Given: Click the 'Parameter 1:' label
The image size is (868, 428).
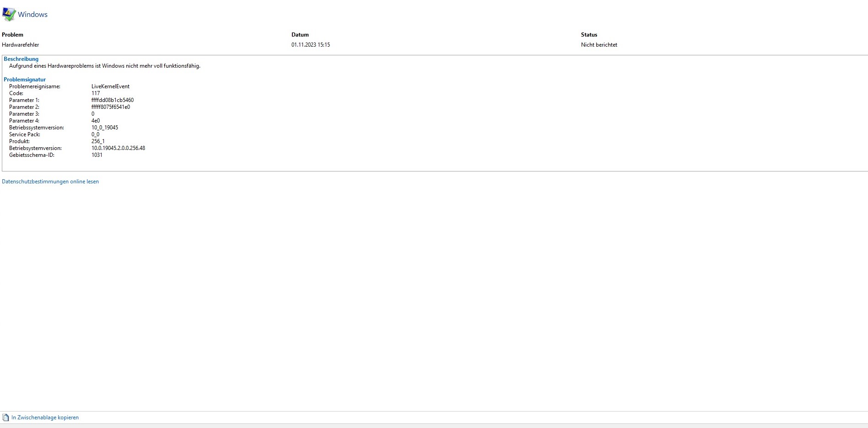Looking at the screenshot, I should pyautogui.click(x=24, y=100).
